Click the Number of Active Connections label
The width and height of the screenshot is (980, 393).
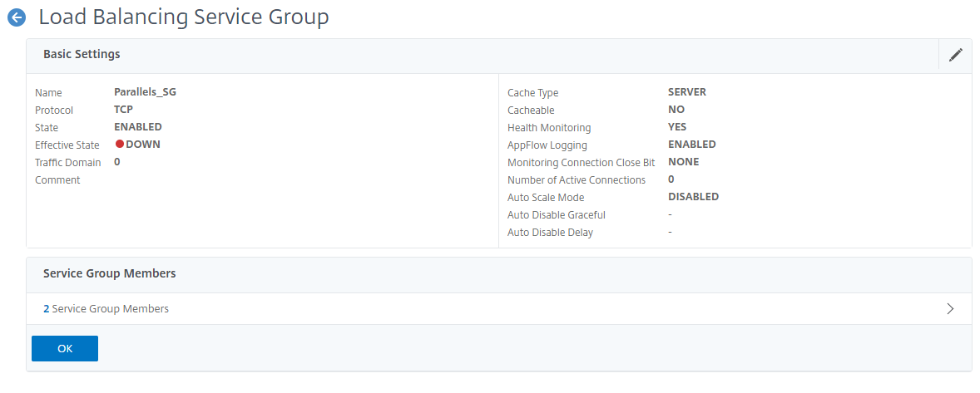coord(576,179)
